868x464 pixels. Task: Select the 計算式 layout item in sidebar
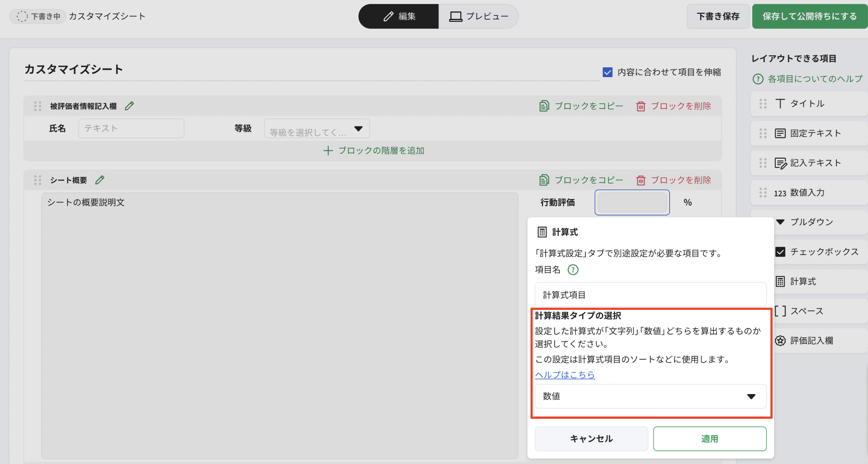click(x=821, y=281)
